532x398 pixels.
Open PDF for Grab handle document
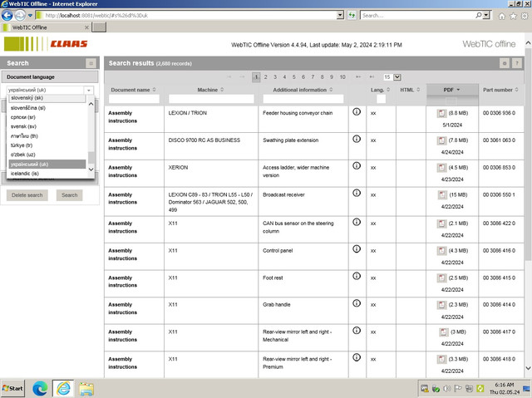click(441, 305)
